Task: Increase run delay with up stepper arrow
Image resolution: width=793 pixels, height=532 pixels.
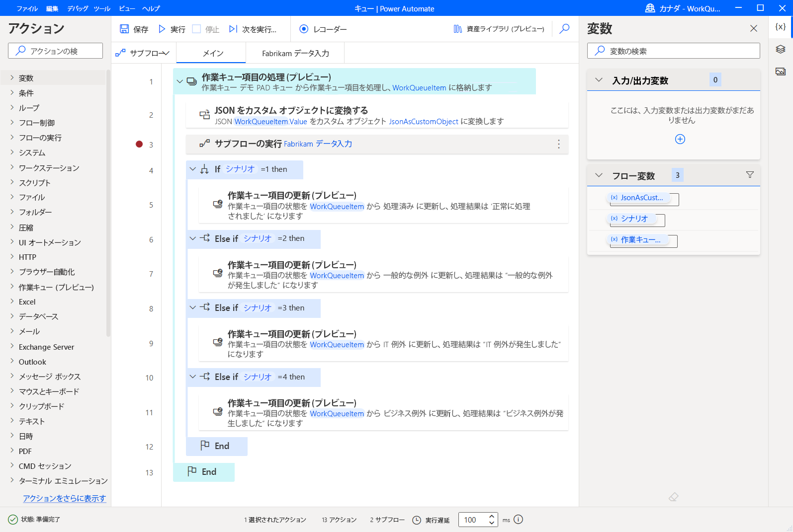Action: click(x=492, y=516)
